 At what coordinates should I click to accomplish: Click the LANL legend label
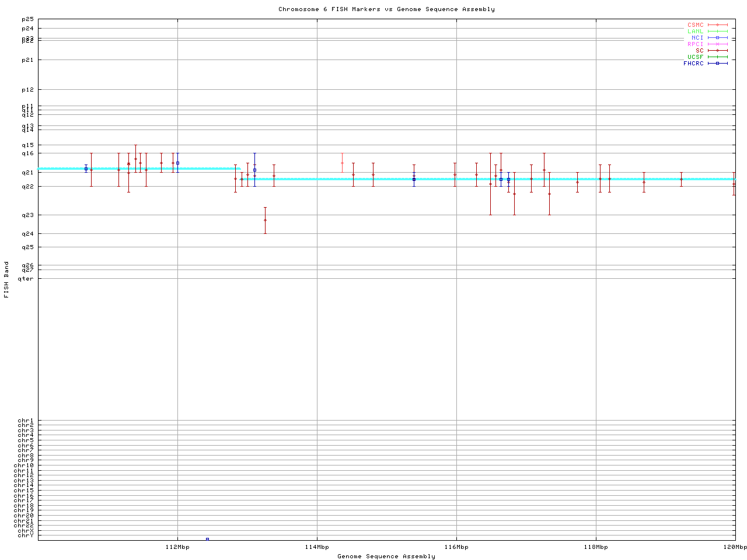click(x=695, y=32)
